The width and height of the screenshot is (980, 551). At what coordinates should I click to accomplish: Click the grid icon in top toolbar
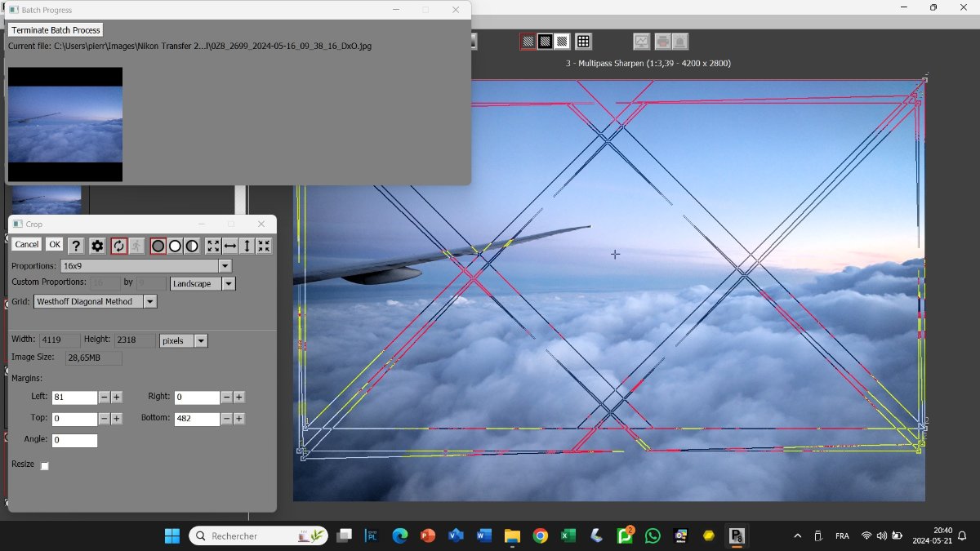pos(583,41)
